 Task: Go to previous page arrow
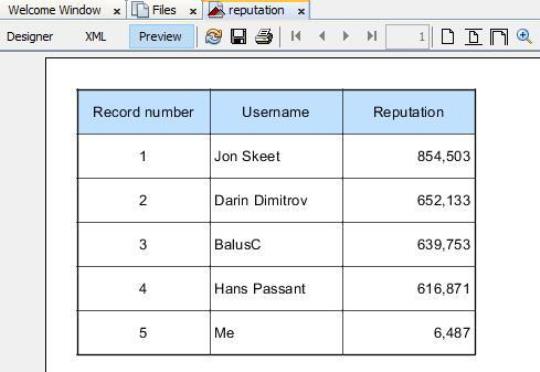pyautogui.click(x=322, y=36)
